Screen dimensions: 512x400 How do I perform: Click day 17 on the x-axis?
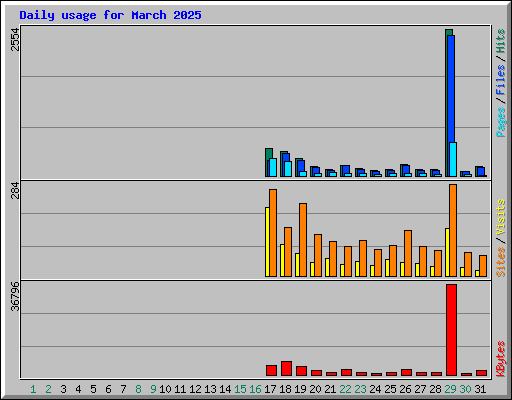click(x=270, y=389)
